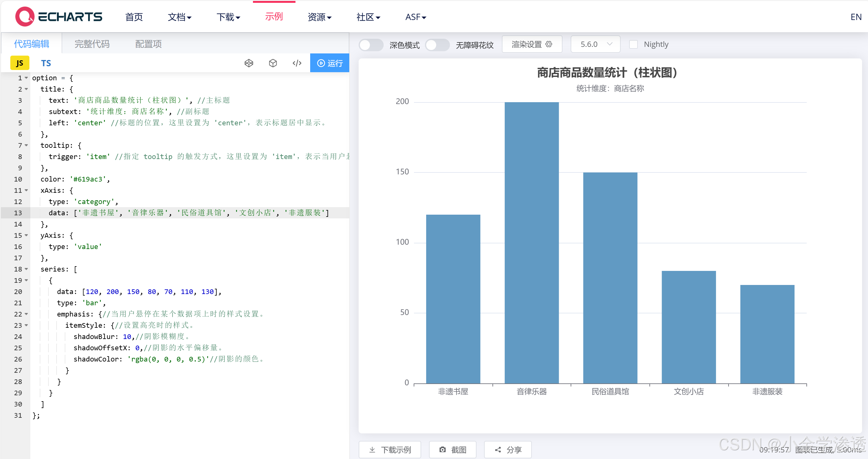
Task: Open the 文档 dropdown menu
Action: coord(179,17)
